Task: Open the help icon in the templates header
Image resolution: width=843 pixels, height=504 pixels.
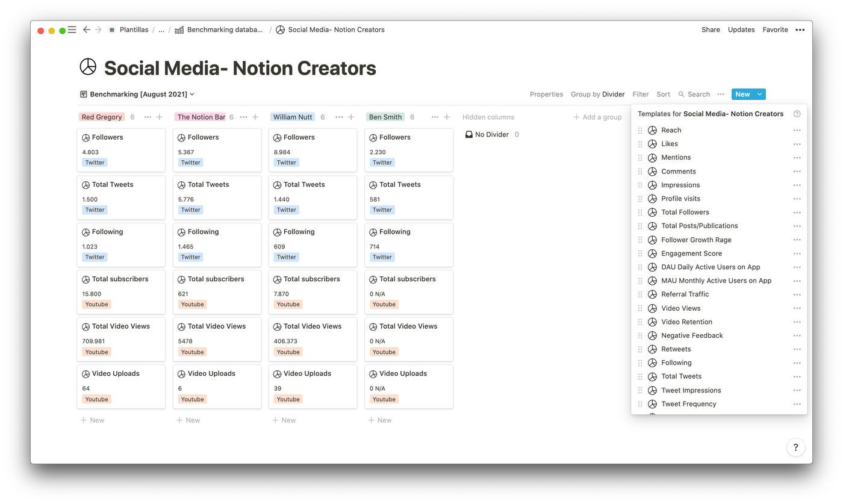Action: pos(797,114)
